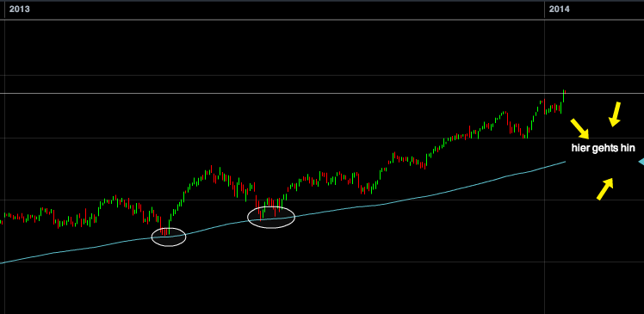This screenshot has width=644, height=314.
Task: Click the end of the cyan moving average line
Action: (x=565, y=162)
